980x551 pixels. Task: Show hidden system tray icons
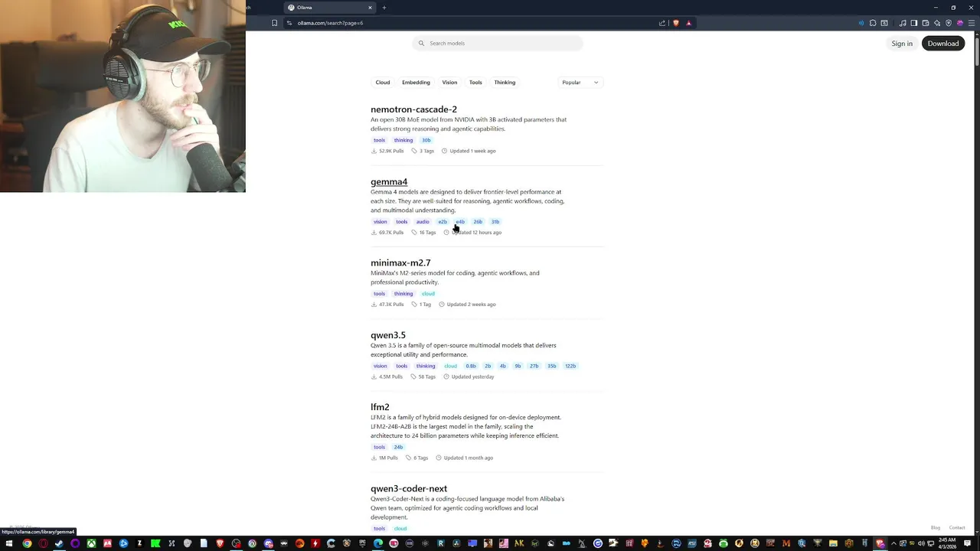(x=893, y=543)
